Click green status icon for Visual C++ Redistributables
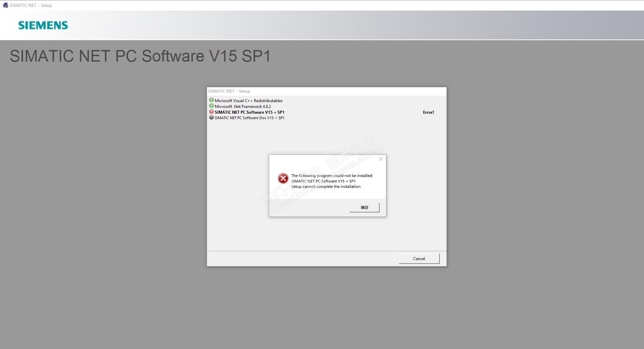The image size is (644, 349). [211, 100]
